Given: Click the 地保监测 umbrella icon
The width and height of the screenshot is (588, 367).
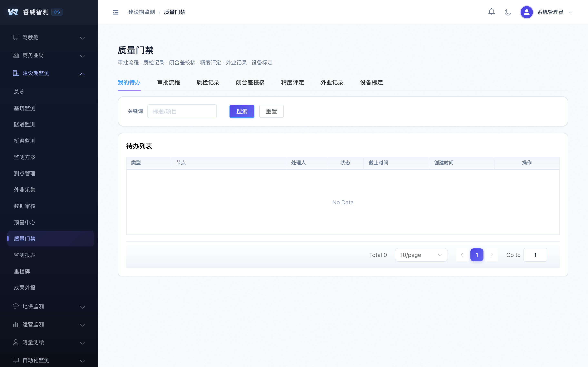Looking at the screenshot, I should click(16, 306).
